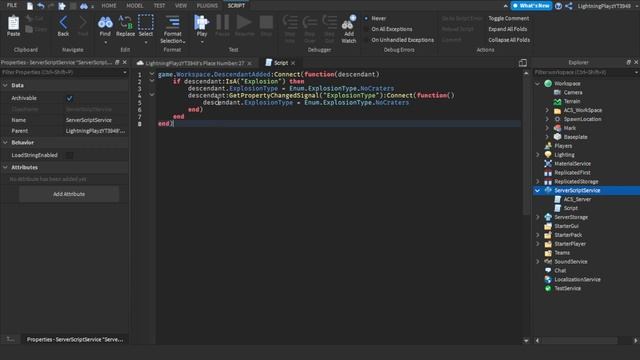The image size is (640, 360).
Task: Expand the SpawnLocation node
Action: (547, 119)
